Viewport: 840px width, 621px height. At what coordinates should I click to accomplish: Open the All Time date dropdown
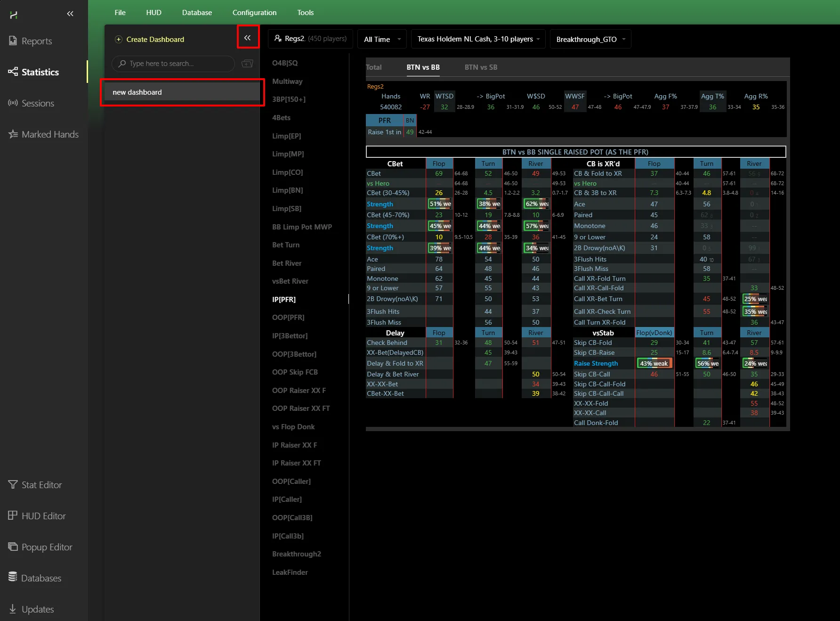[382, 39]
